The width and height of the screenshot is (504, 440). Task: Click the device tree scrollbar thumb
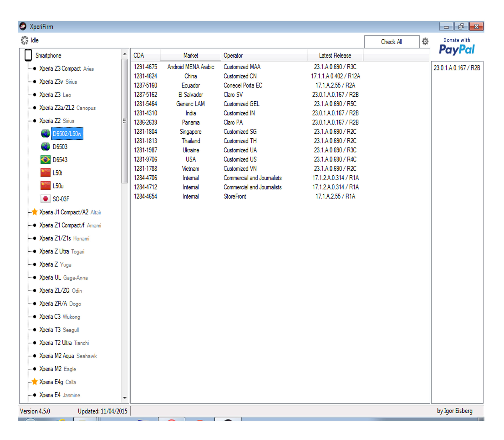click(125, 121)
